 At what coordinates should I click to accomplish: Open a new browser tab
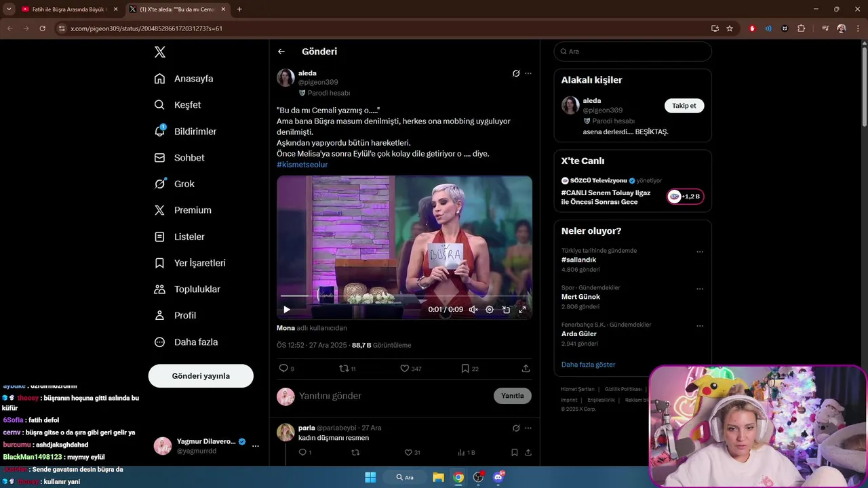(239, 9)
